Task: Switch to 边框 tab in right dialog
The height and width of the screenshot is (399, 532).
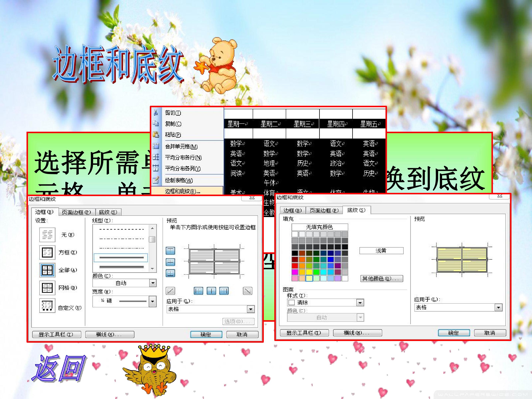Action: 292,210
